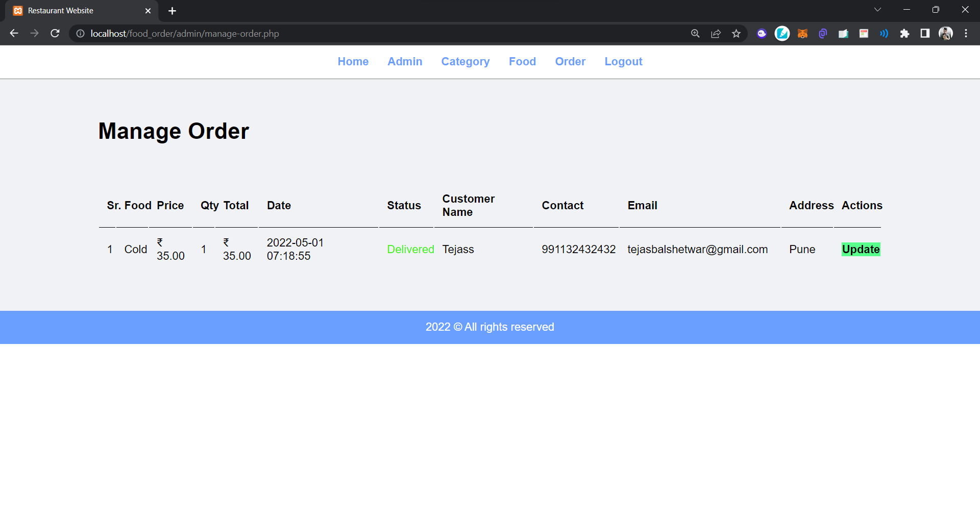Viewport: 980px width, 517px height.
Task: Navigate back using the back arrow
Action: click(x=13, y=34)
